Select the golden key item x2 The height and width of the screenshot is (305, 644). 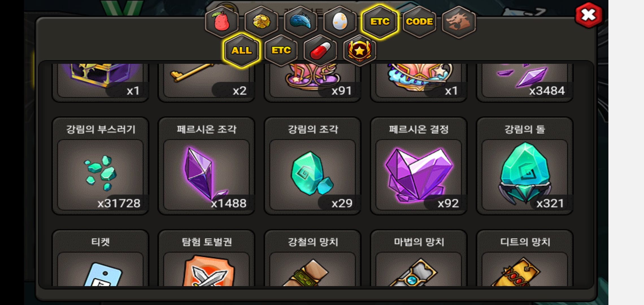(x=206, y=82)
